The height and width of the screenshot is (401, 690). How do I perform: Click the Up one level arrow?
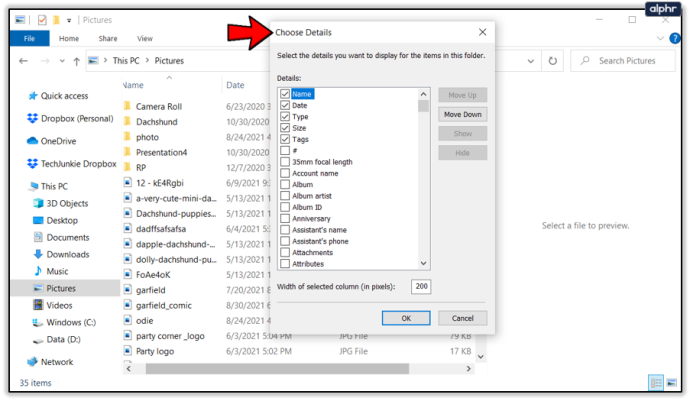77,61
